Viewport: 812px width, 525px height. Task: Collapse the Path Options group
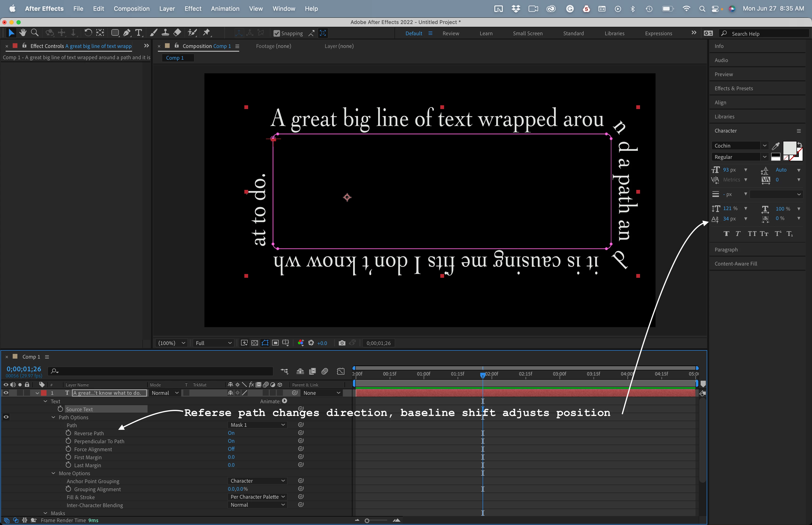54,417
